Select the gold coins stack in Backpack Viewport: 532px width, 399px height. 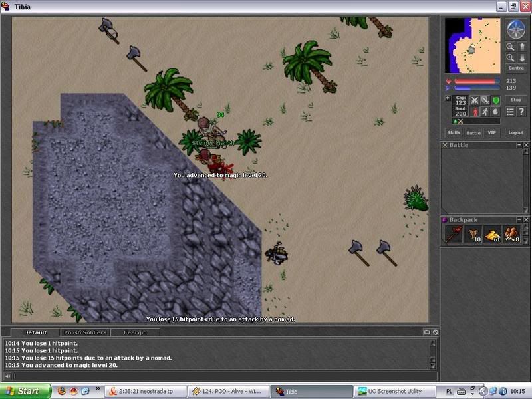pos(493,234)
